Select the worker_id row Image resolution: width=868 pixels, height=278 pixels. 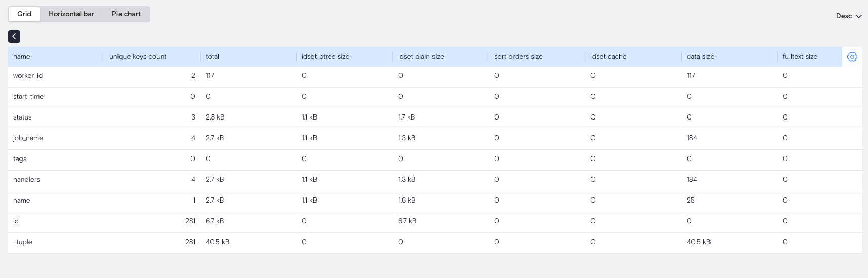[x=28, y=76]
